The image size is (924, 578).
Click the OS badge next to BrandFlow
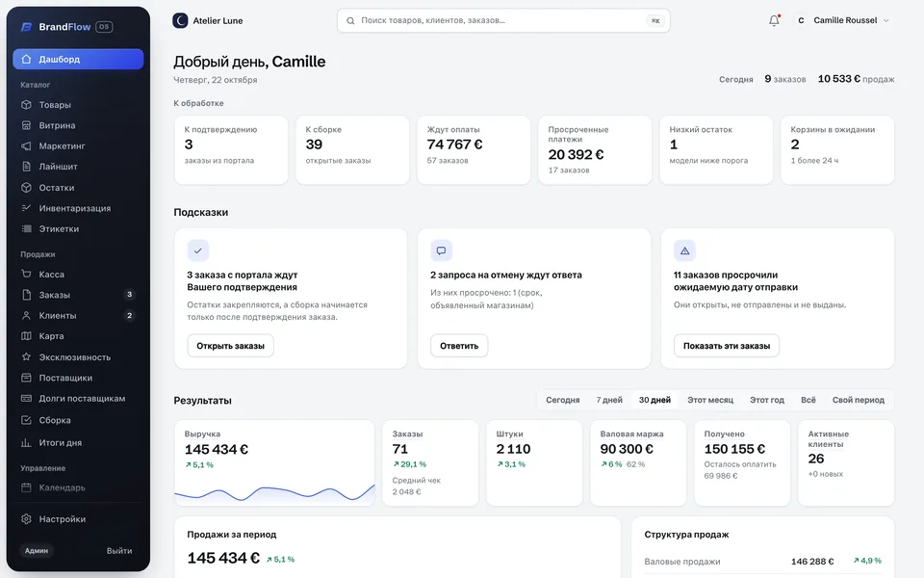(x=104, y=27)
